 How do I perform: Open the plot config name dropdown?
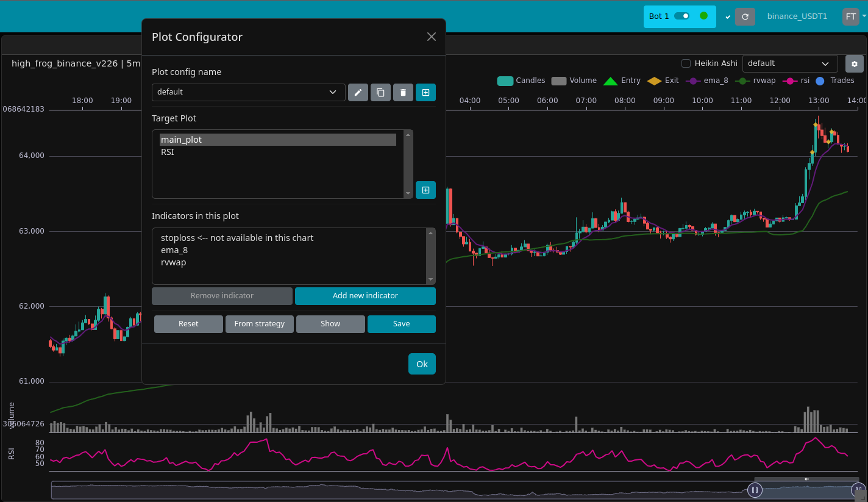tap(247, 92)
